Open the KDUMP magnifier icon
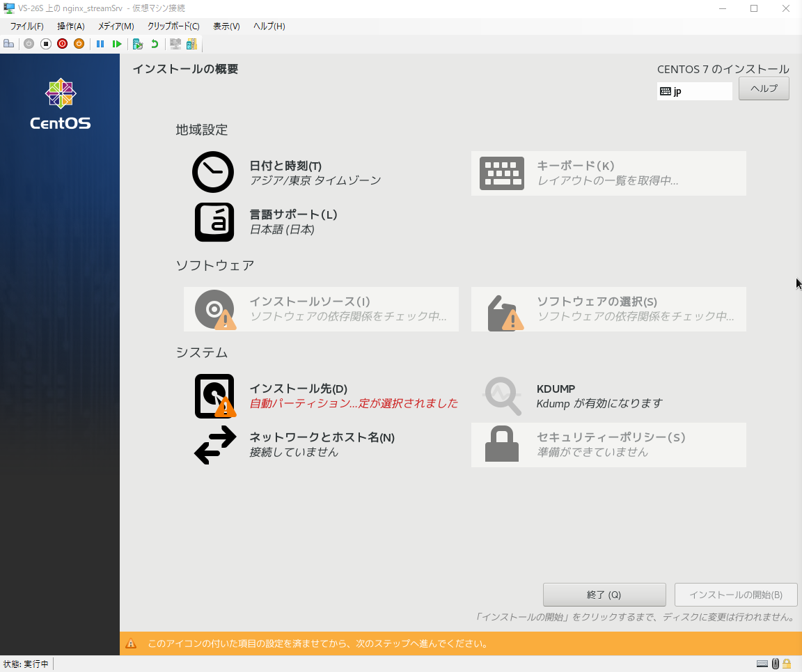802x672 pixels. (503, 396)
